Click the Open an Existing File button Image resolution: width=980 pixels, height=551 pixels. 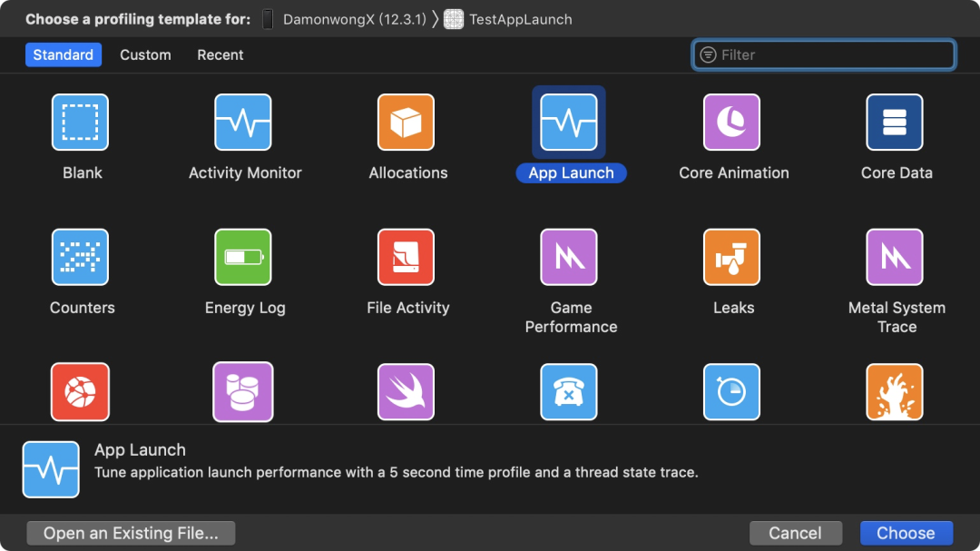click(x=131, y=533)
